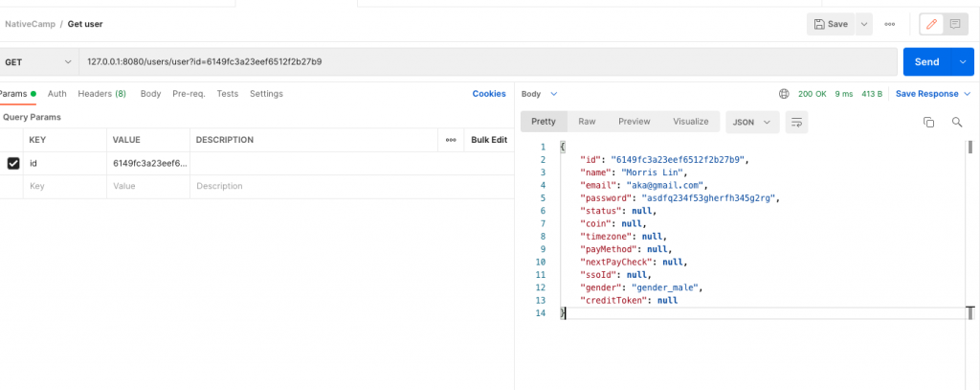Select the Raw response view tab
The image size is (980, 390).
(x=587, y=122)
